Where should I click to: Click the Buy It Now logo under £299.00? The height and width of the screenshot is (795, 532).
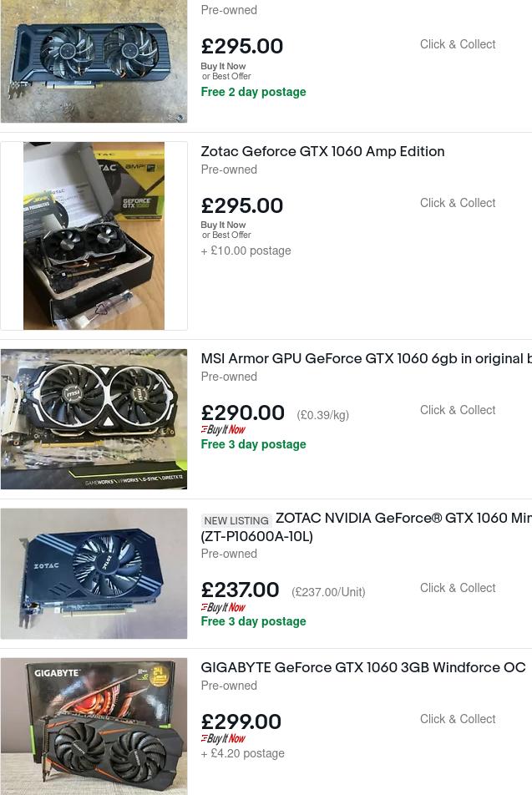223,739
